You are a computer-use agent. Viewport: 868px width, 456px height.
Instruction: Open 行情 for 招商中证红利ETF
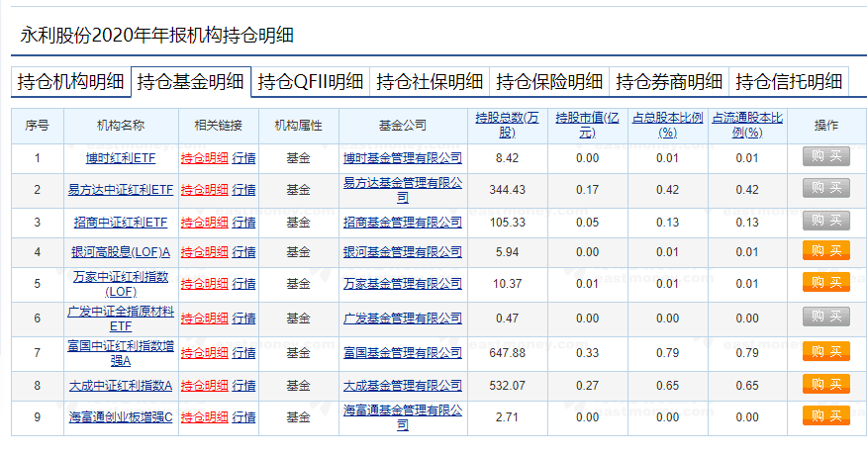pos(243,223)
